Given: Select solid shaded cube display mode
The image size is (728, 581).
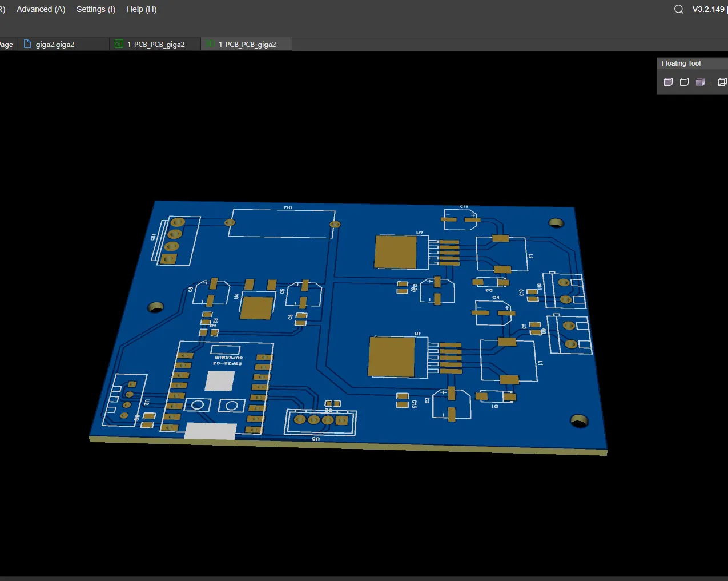Looking at the screenshot, I should click(700, 82).
